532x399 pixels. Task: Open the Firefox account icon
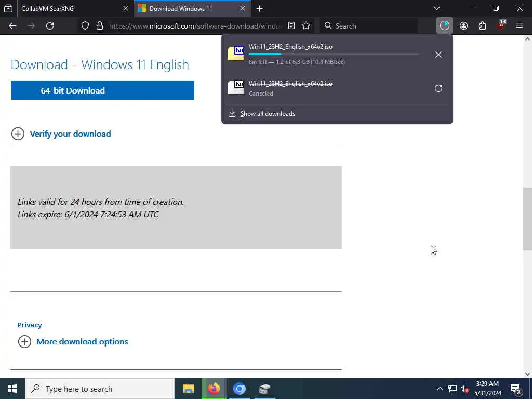[x=463, y=26]
